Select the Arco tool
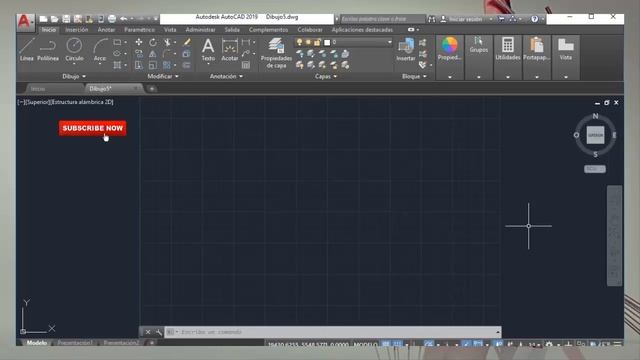Image resolution: width=640 pixels, height=360 pixels. point(100,50)
